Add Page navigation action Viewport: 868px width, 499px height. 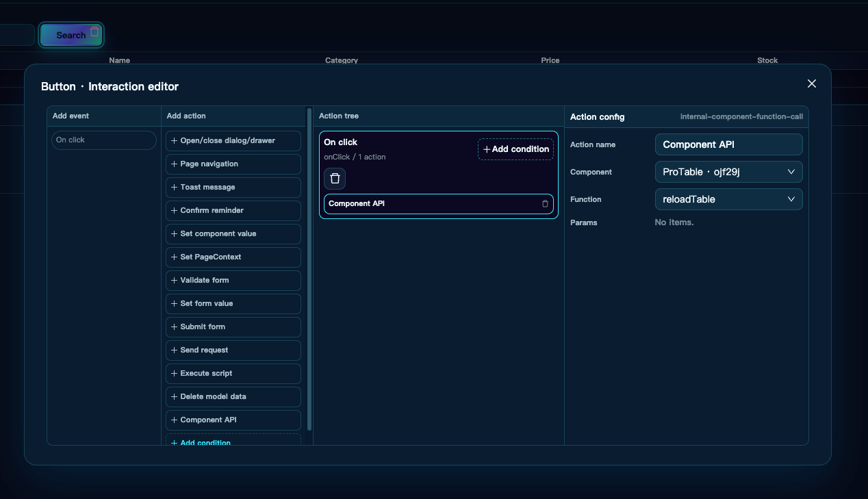pos(233,164)
